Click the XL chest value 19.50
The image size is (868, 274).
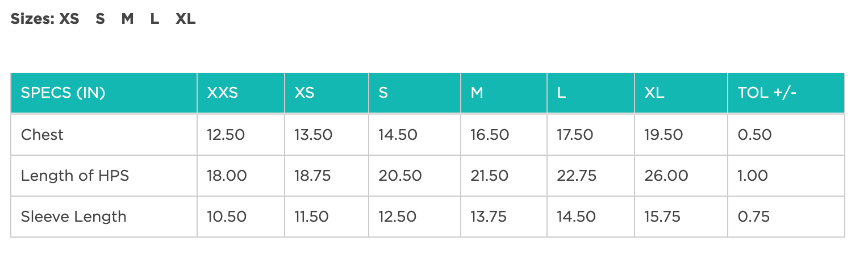(x=663, y=135)
